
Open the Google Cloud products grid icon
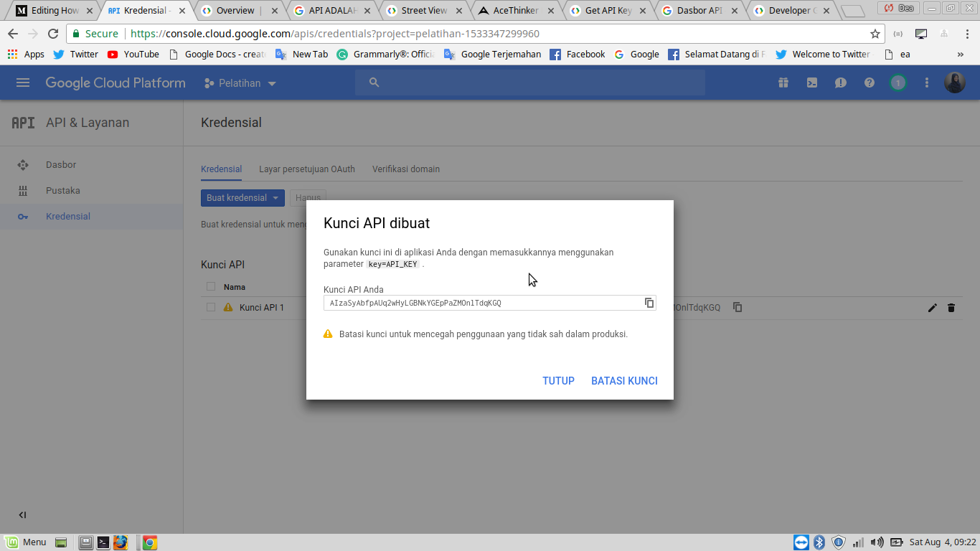pyautogui.click(x=783, y=83)
